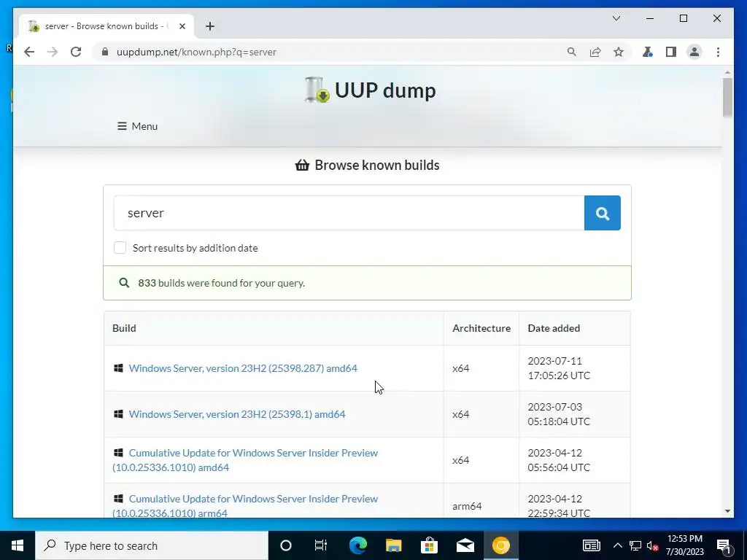
Task: Close the 'server - Browse known builds' tab
Action: [182, 26]
